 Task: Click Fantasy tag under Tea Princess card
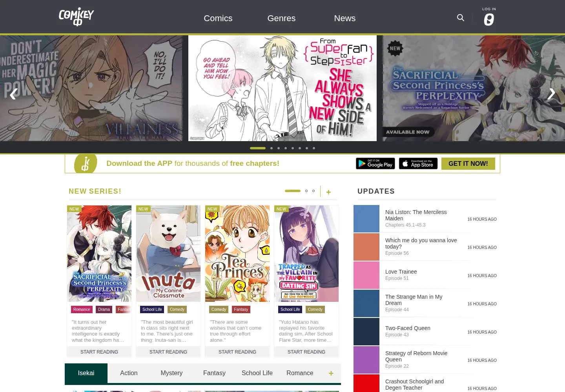(x=241, y=310)
